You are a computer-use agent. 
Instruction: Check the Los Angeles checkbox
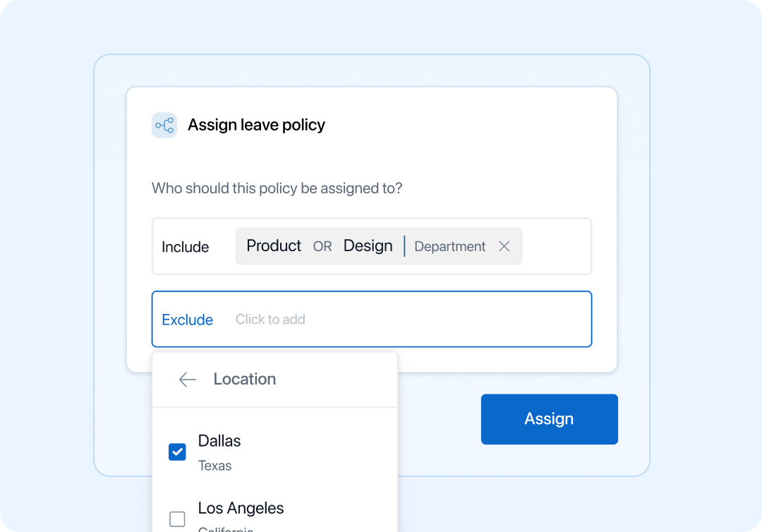tap(177, 519)
